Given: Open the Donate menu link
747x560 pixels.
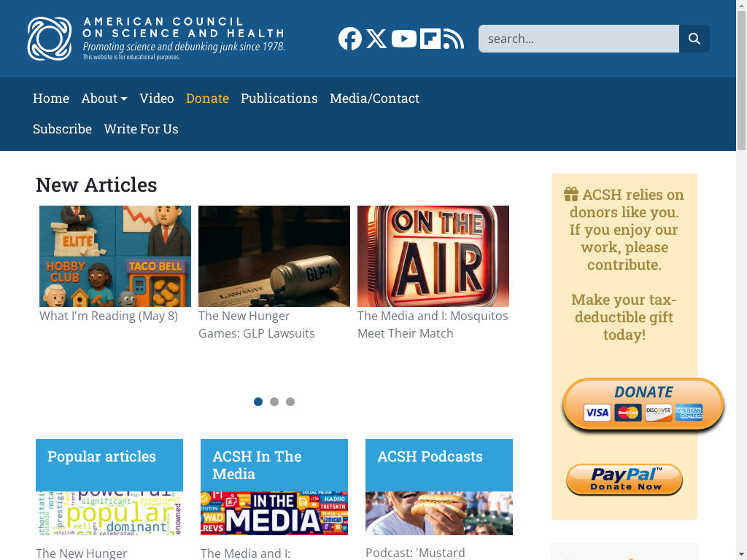Looking at the screenshot, I should (x=207, y=98).
